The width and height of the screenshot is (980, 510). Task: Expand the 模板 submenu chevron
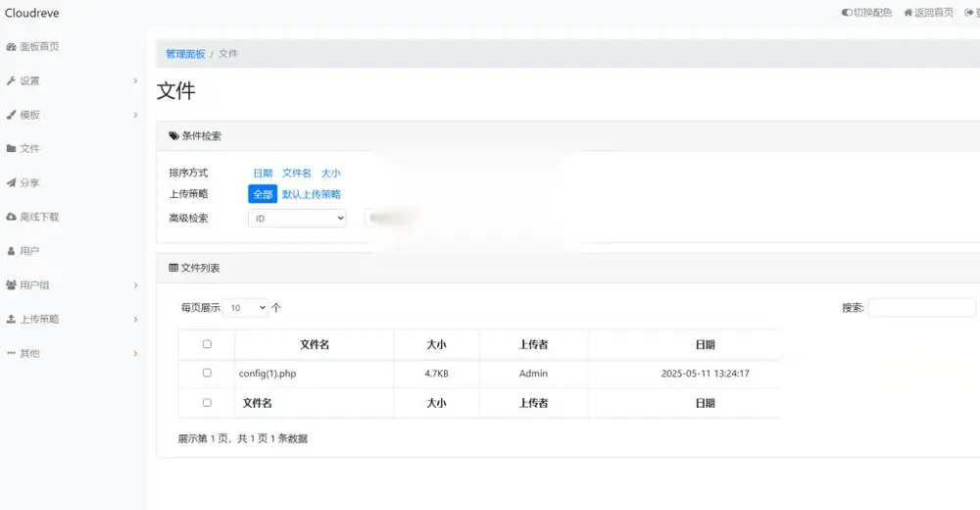[135, 115]
